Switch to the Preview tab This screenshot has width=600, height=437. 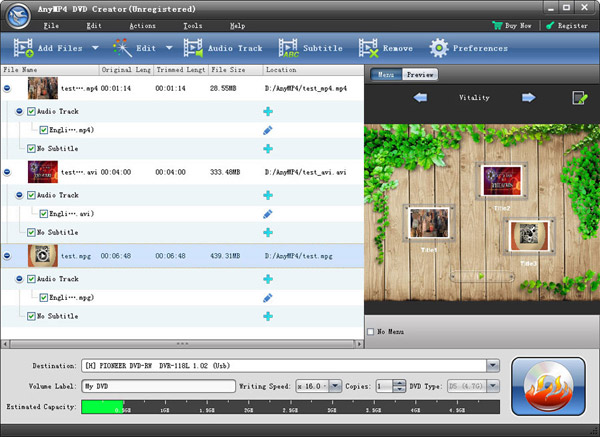pyautogui.click(x=421, y=74)
